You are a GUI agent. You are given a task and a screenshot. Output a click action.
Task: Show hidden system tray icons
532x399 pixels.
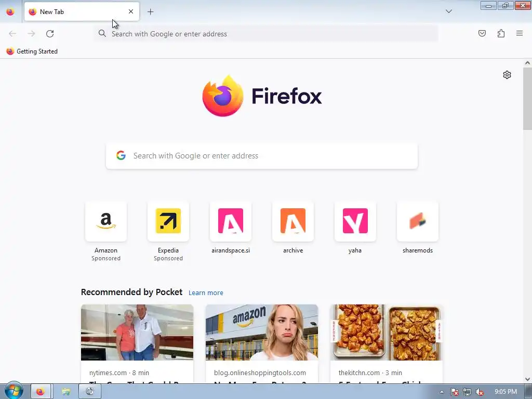pos(442,392)
